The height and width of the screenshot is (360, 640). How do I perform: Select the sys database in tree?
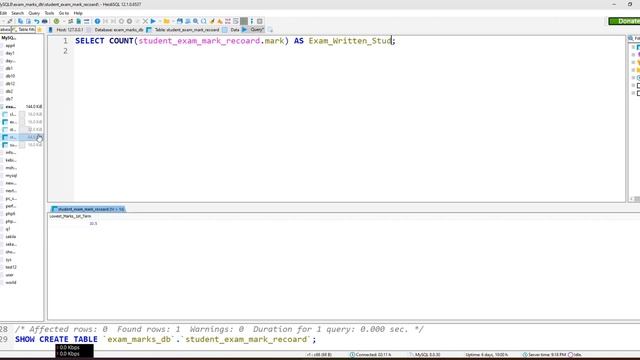[9, 260]
